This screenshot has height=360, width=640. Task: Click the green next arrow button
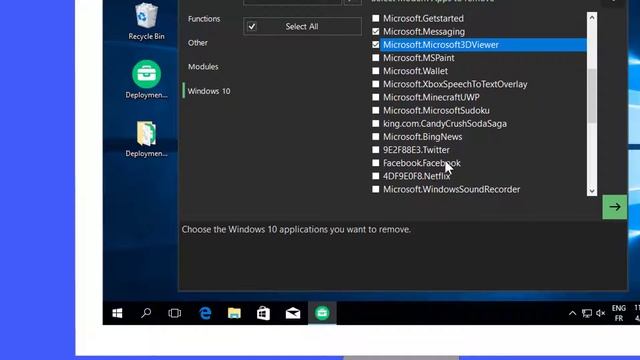[614, 207]
